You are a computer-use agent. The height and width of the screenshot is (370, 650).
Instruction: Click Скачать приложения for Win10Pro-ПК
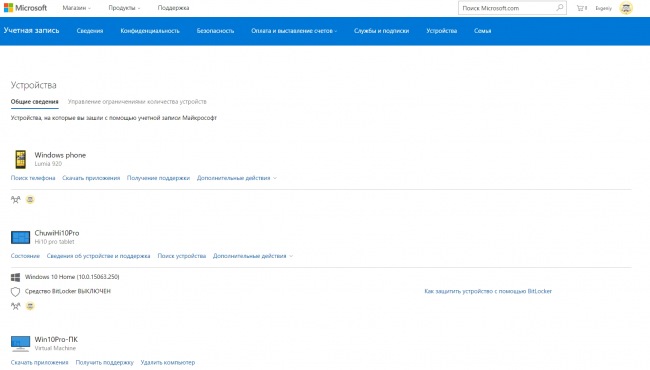click(x=39, y=363)
